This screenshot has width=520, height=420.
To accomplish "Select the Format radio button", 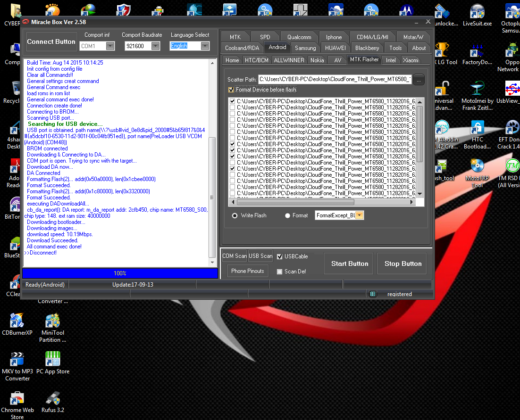I will click(x=287, y=215).
